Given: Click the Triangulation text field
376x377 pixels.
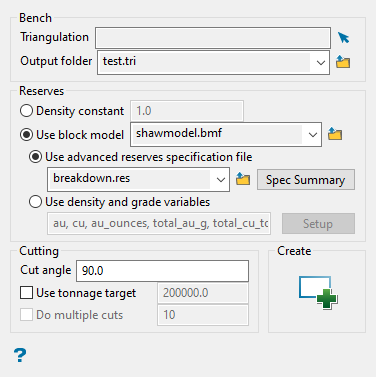Looking at the screenshot, I should [213, 38].
